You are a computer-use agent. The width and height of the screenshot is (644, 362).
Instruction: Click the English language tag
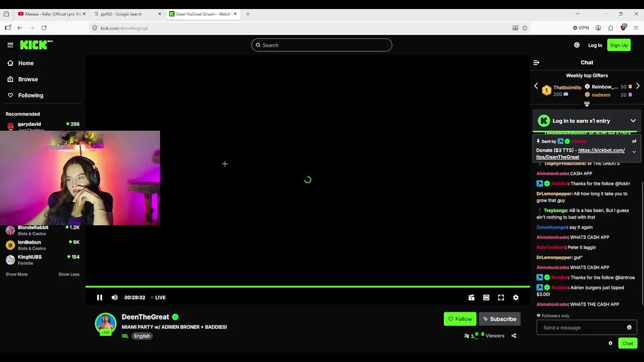click(x=142, y=336)
